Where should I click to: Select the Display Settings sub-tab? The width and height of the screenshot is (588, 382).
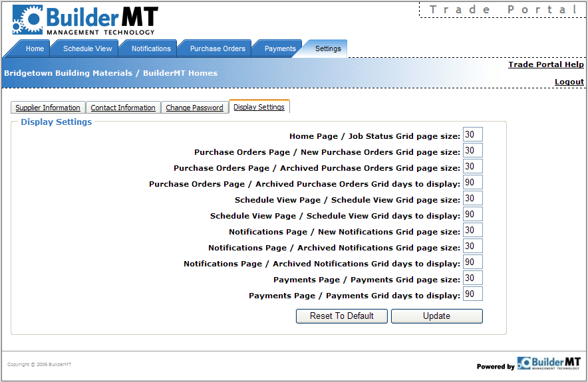[x=259, y=107]
